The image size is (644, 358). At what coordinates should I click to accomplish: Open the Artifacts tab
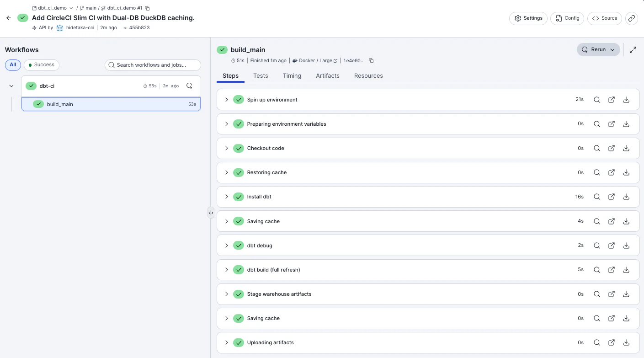pyautogui.click(x=328, y=76)
